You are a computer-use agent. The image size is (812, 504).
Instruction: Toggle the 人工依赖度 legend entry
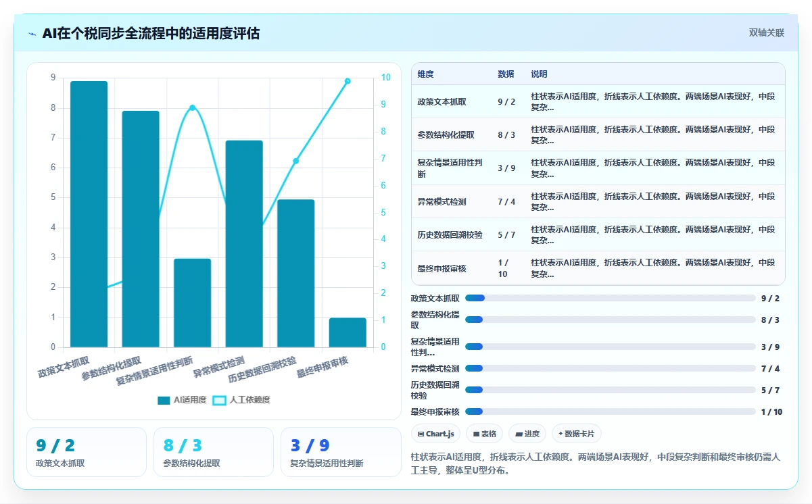tap(241, 400)
